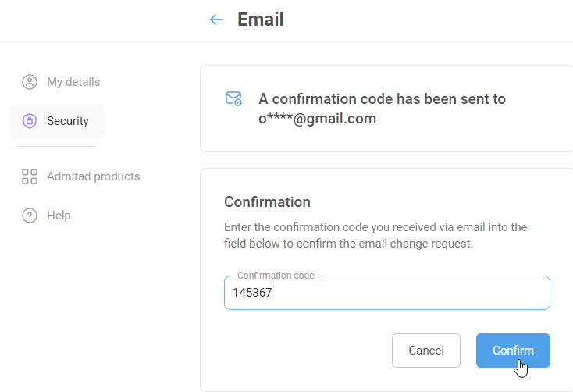Image resolution: width=573 pixels, height=392 pixels.
Task: Cancel the email change request
Action: coord(426,351)
